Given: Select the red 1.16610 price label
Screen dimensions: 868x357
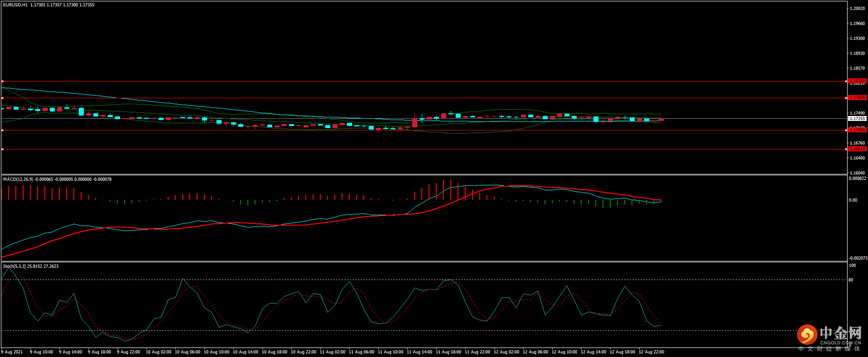Looking at the screenshot, I should [857, 149].
